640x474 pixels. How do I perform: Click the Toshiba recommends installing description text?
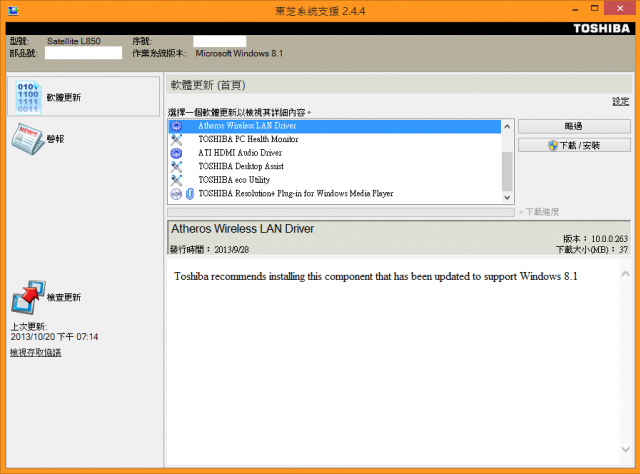pos(376,276)
